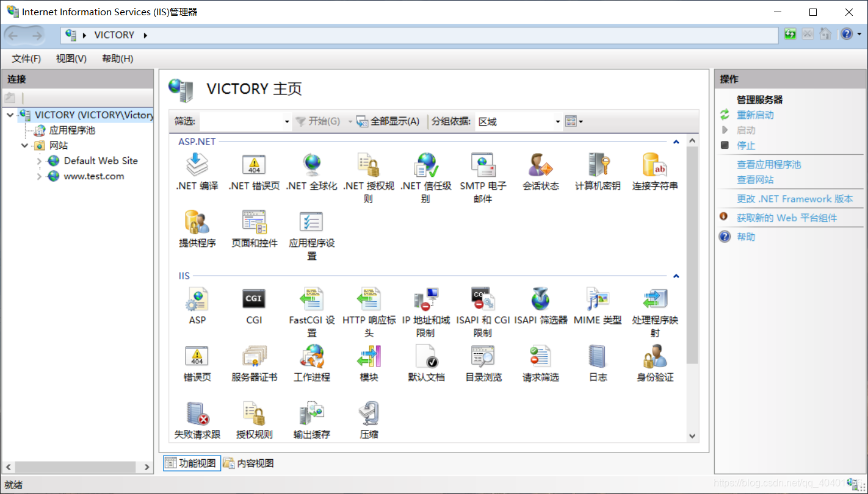Click 查看网站 link
868x494 pixels.
pyautogui.click(x=755, y=180)
